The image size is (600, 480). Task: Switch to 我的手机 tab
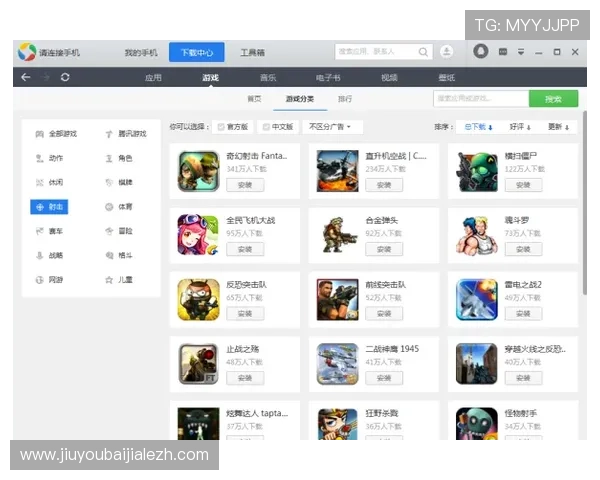tap(141, 52)
